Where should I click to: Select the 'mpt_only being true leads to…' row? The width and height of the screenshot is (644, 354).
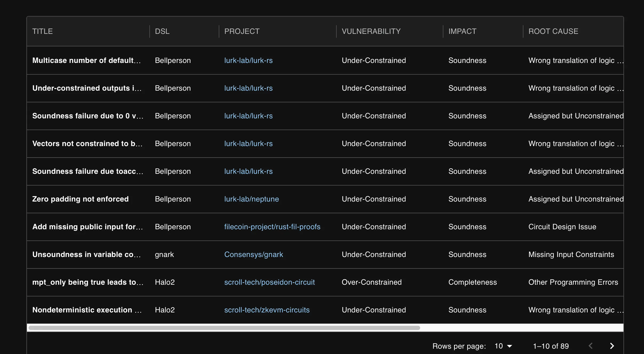coord(88,282)
